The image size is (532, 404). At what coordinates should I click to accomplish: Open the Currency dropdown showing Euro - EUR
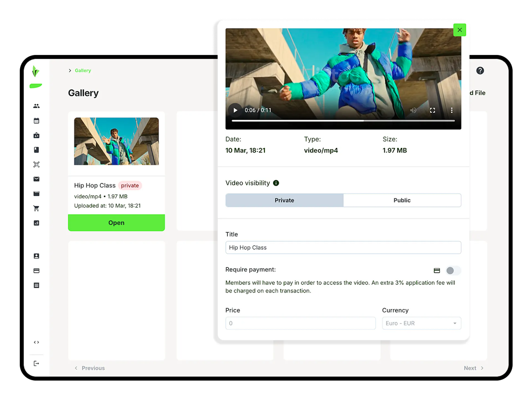pyautogui.click(x=421, y=323)
